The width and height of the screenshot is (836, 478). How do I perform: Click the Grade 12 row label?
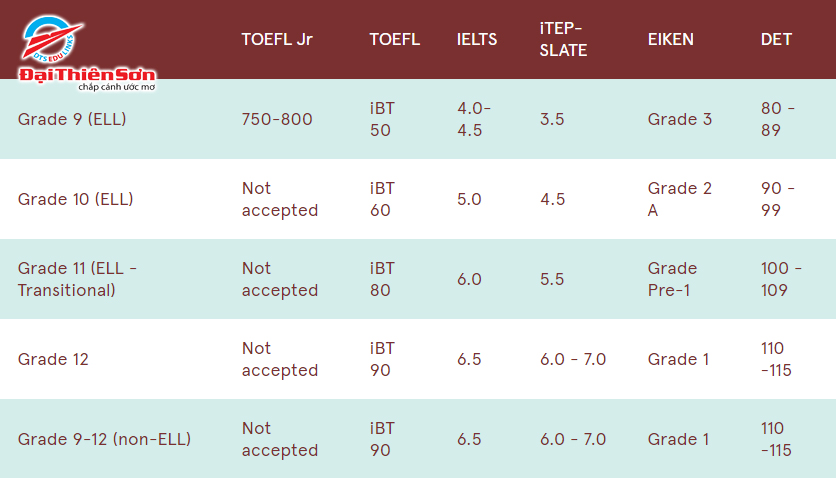point(53,359)
